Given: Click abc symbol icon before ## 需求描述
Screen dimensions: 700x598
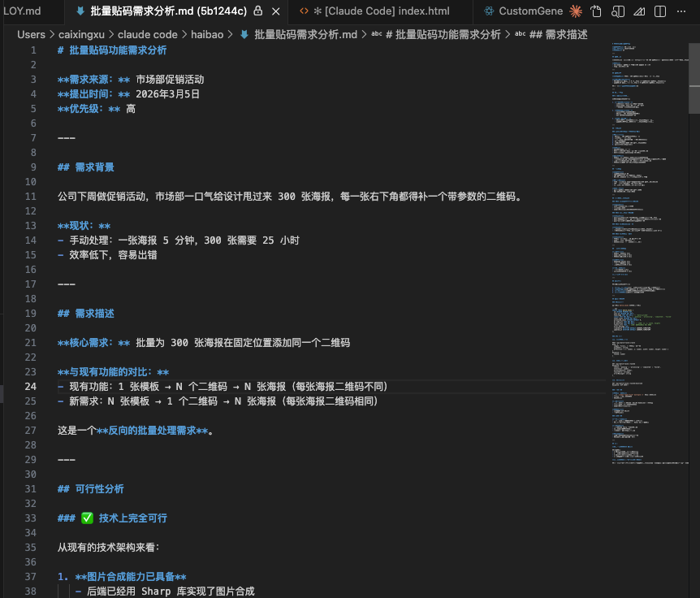Looking at the screenshot, I should tap(520, 34).
